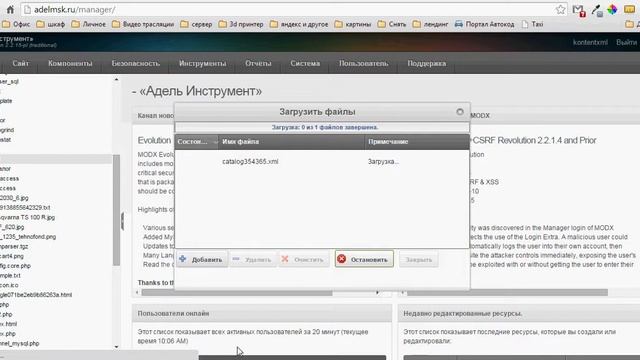Image resolution: width=640 pixels, height=360 pixels.
Task: Select Husqvarna TS 100 R.jpg in file tree
Action: 27,217
